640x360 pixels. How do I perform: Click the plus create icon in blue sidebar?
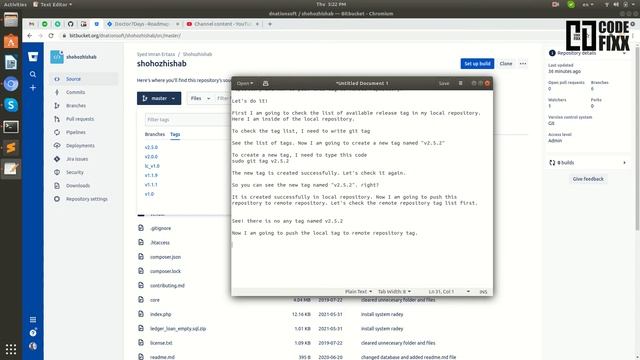pyautogui.click(x=33, y=88)
